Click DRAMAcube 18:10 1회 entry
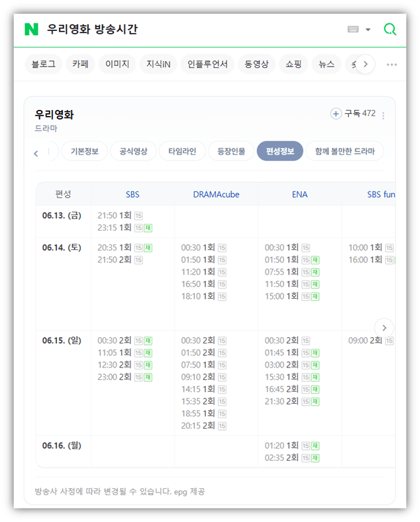The width and height of the screenshot is (420, 522). pyautogui.click(x=204, y=296)
